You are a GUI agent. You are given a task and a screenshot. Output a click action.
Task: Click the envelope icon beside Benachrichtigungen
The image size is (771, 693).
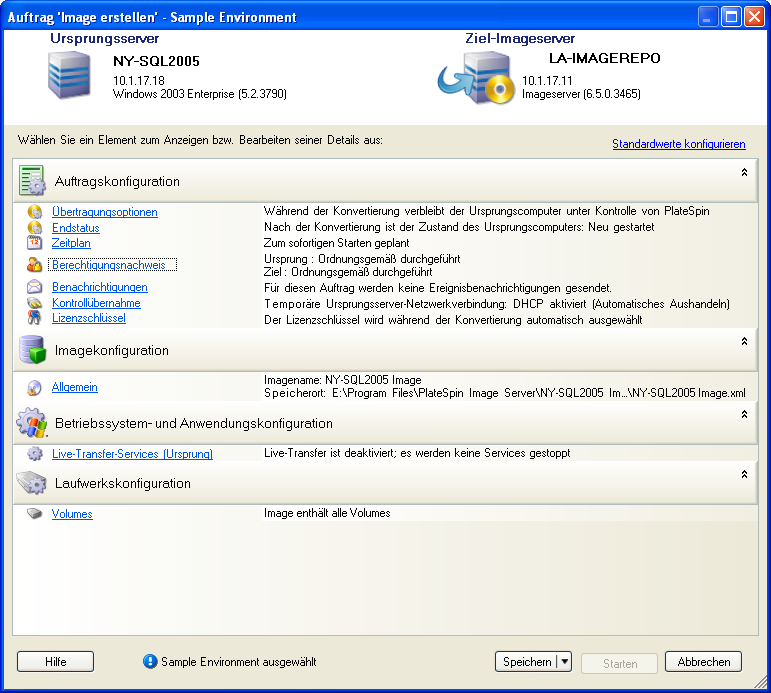(34, 287)
